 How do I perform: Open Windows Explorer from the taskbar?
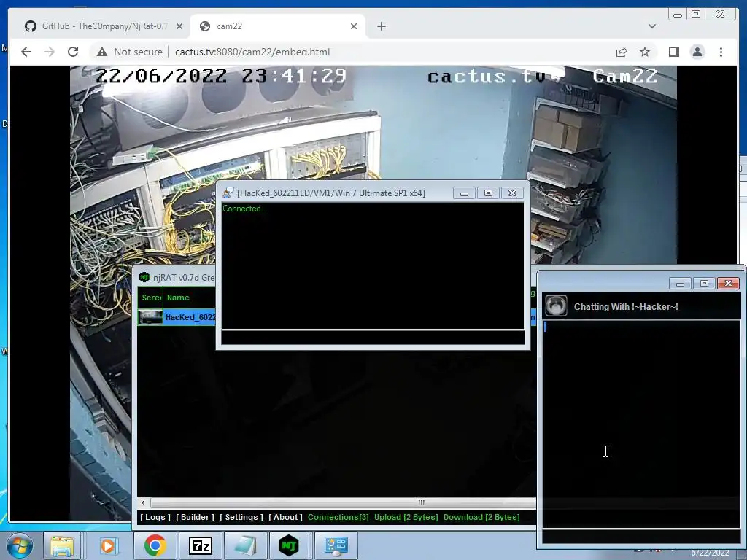(x=62, y=545)
